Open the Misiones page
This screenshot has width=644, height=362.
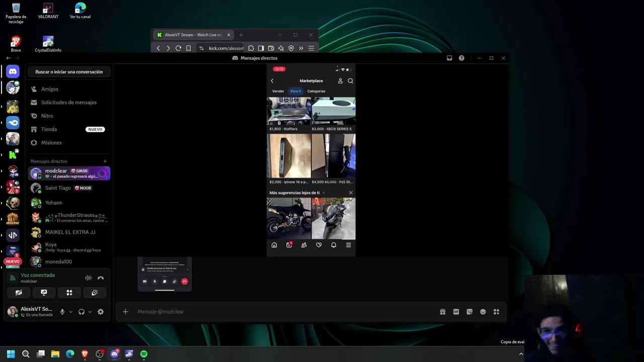point(69,143)
